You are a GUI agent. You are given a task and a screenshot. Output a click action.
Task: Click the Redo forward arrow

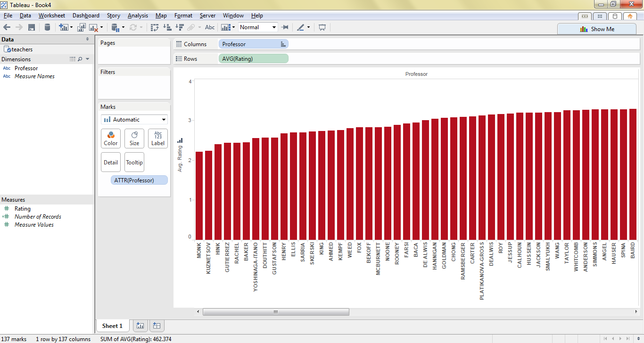coord(19,27)
